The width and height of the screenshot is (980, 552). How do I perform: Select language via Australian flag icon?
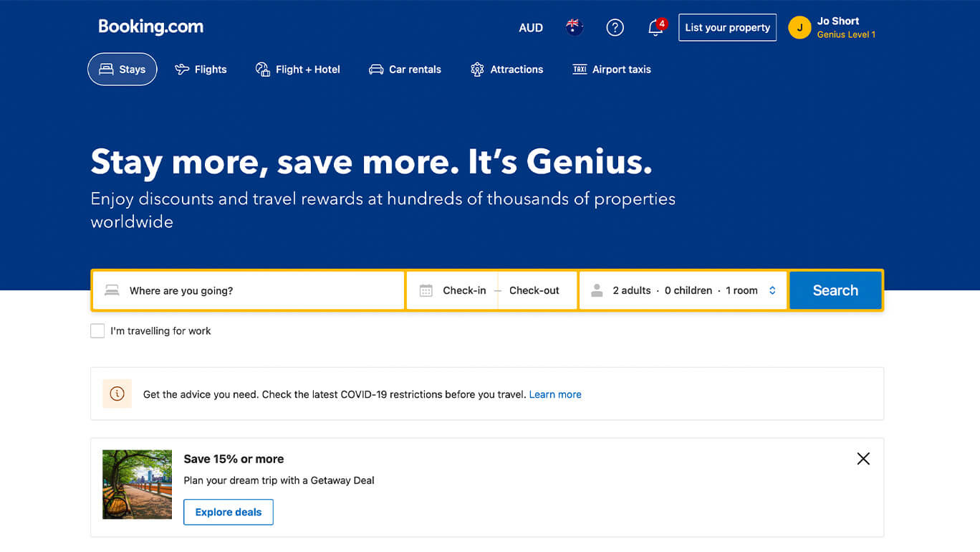574,27
